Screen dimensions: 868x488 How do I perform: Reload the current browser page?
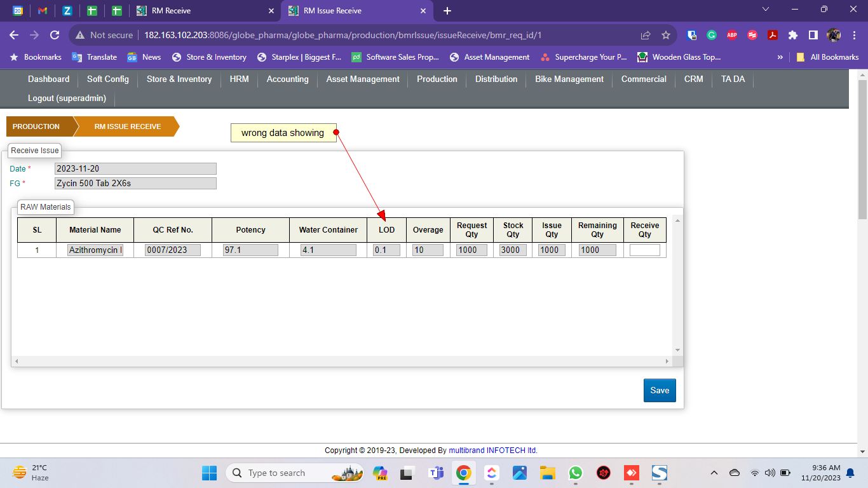(x=55, y=36)
